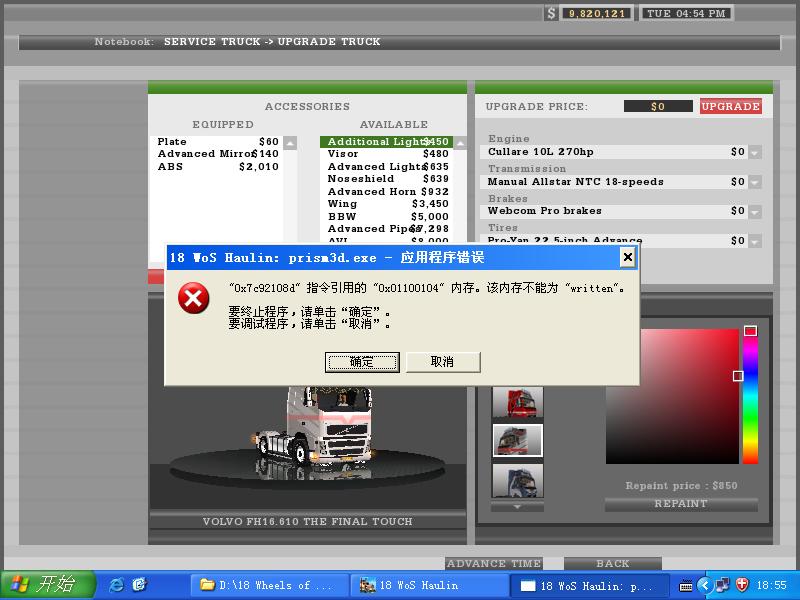Close the error dialog with X
The image size is (800, 600).
coord(627,257)
